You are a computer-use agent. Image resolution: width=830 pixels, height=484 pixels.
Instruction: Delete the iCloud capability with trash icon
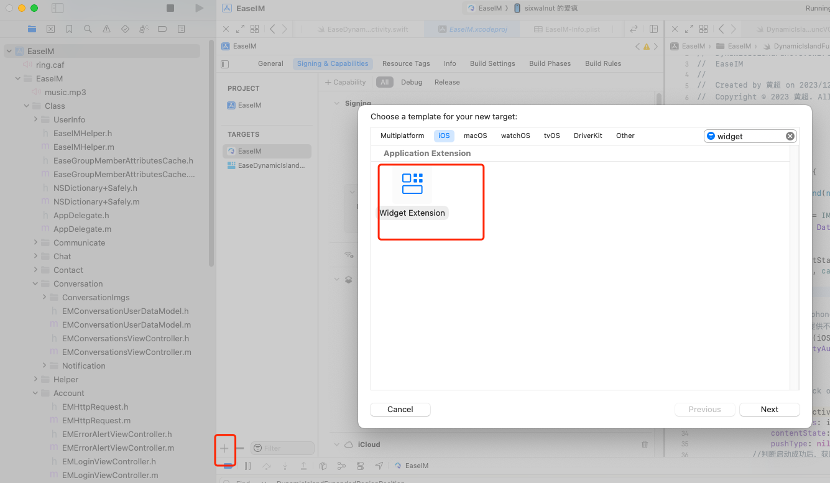click(644, 445)
